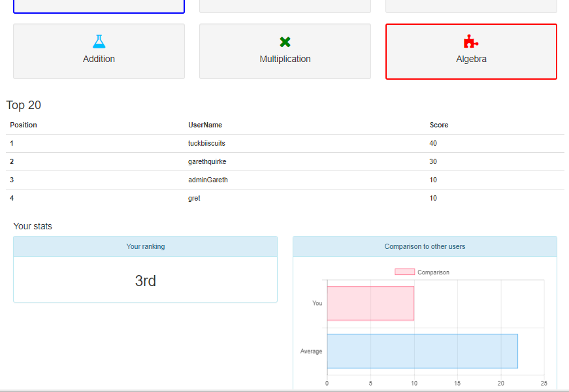Click the blue 'Average' bar in chart
The height and width of the screenshot is (392, 569).
coord(422,351)
